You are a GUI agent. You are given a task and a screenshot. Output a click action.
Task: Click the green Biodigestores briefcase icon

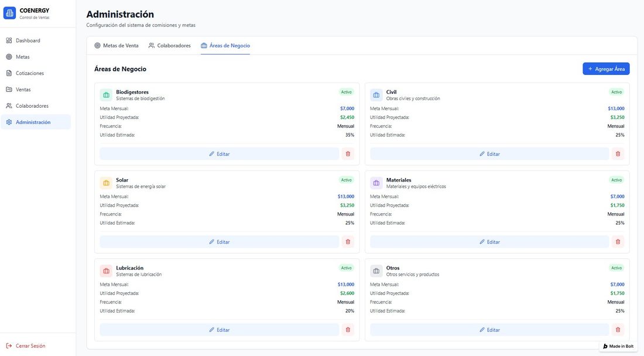tap(106, 95)
